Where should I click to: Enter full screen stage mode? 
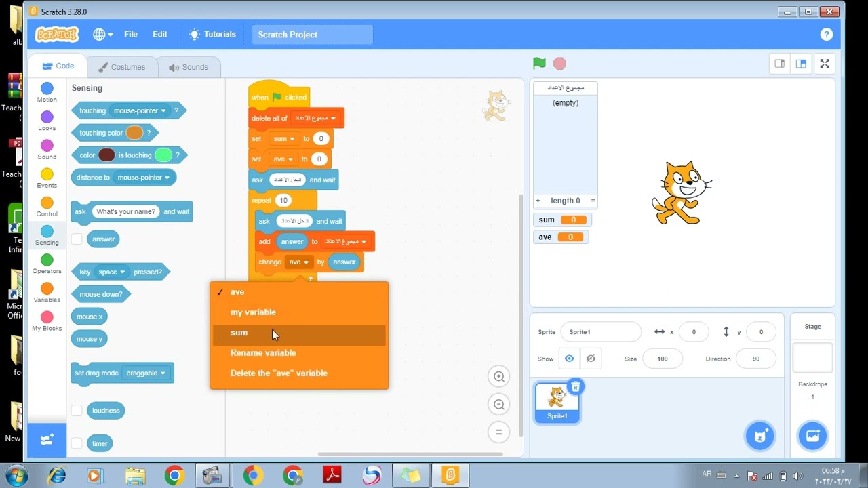[825, 64]
